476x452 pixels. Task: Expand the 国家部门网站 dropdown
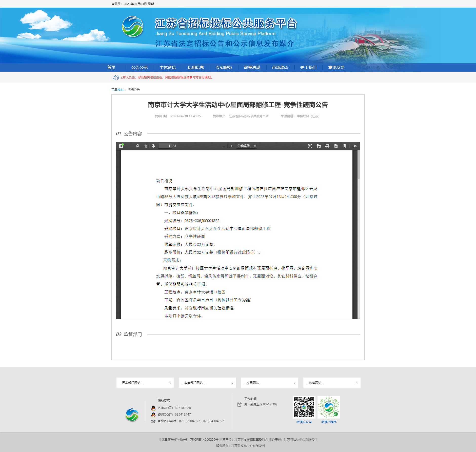point(145,383)
